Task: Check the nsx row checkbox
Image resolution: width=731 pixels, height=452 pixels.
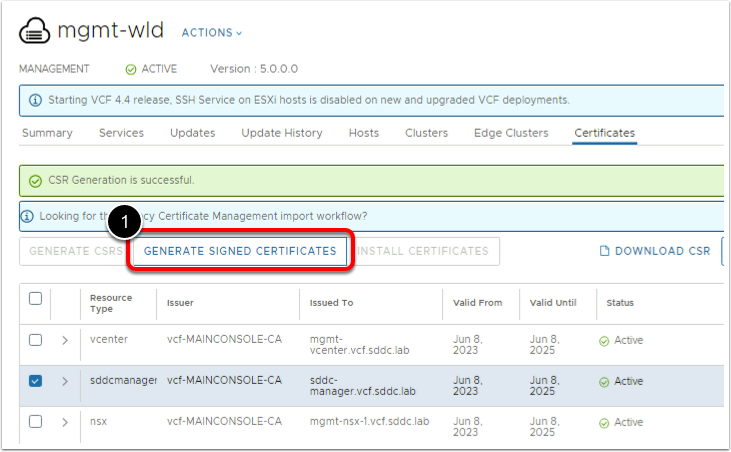Action: pyautogui.click(x=35, y=422)
